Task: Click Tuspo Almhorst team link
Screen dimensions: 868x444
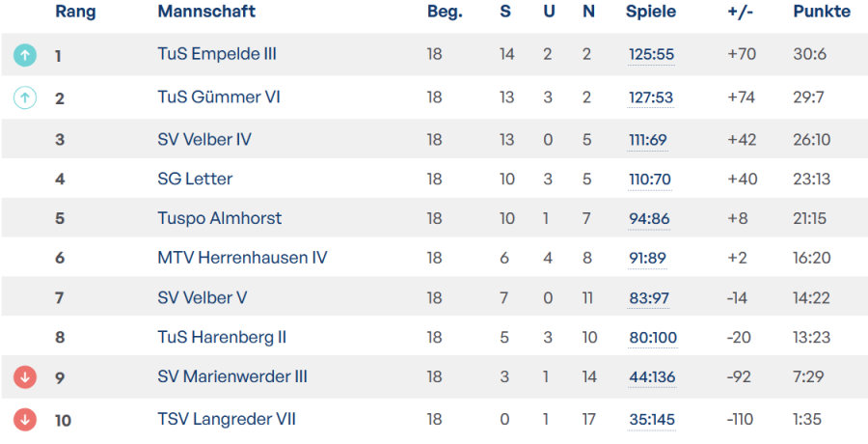Action: point(219,218)
